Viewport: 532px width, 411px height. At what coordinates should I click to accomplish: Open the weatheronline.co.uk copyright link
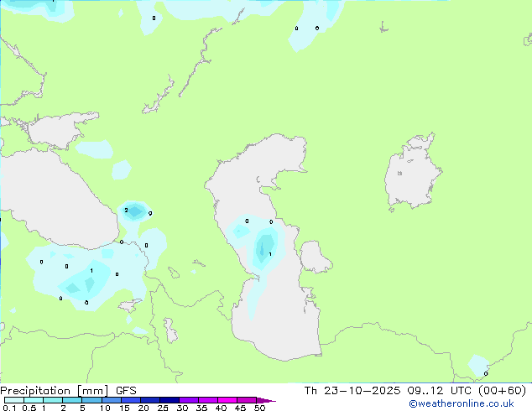462,403
